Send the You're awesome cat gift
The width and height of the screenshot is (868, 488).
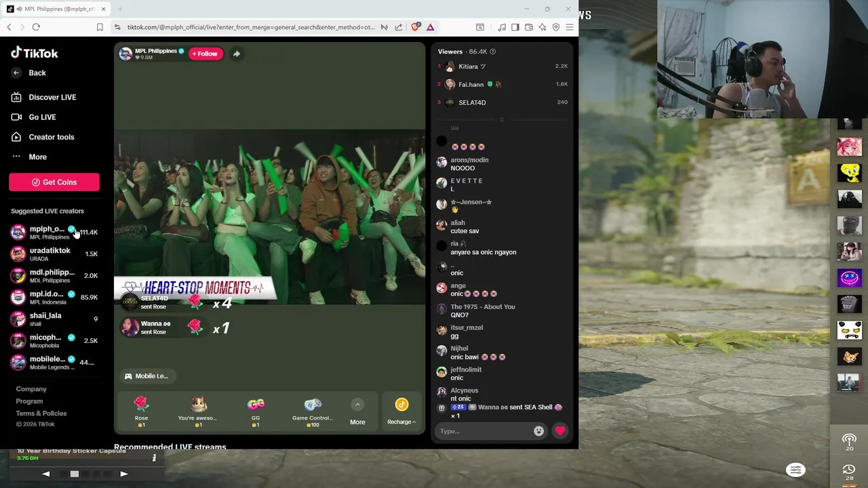point(198,411)
